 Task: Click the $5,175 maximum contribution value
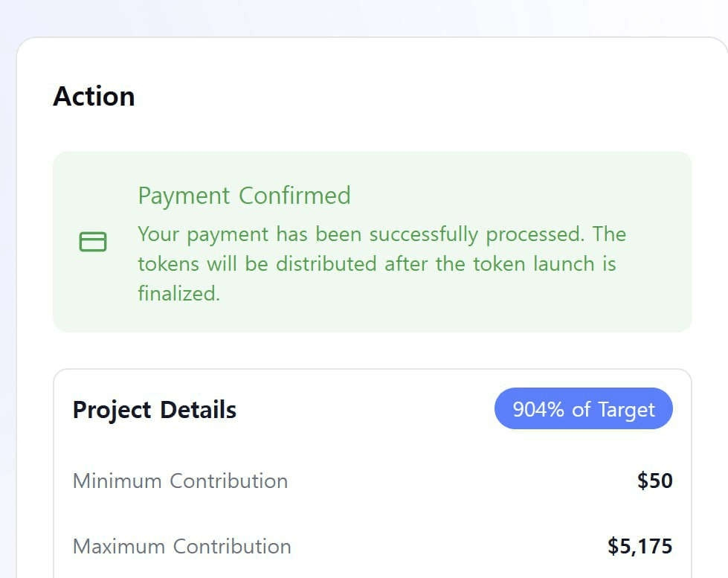pyautogui.click(x=640, y=546)
